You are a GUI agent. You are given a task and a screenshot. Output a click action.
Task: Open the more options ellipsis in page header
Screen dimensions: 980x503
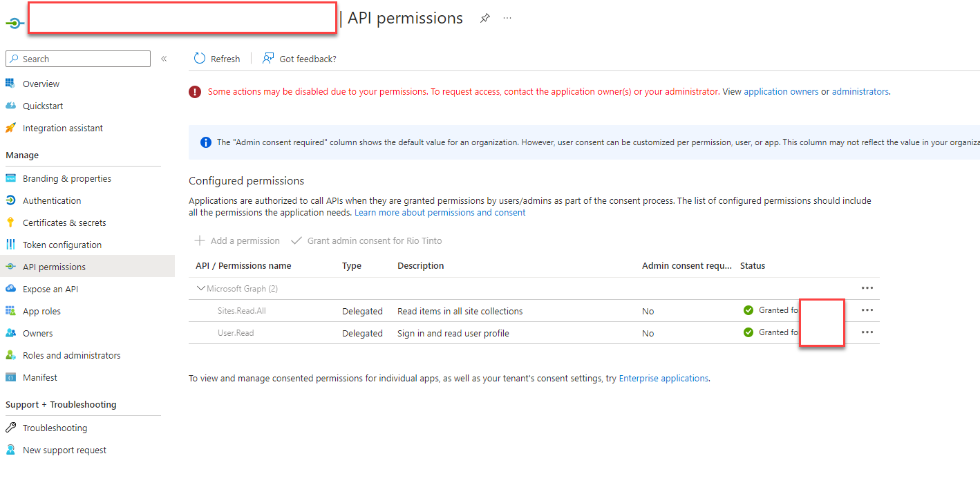(507, 18)
